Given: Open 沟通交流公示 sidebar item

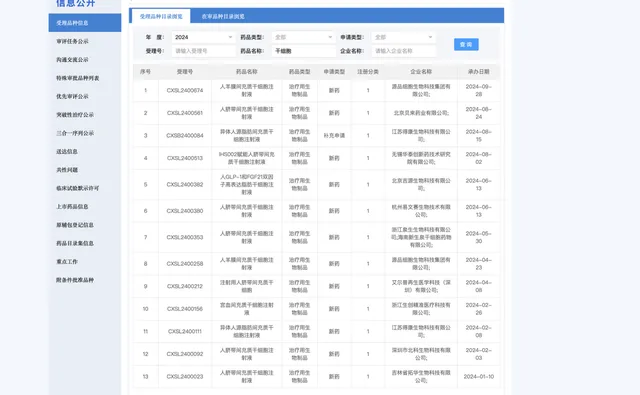Looking at the screenshot, I should (72, 60).
